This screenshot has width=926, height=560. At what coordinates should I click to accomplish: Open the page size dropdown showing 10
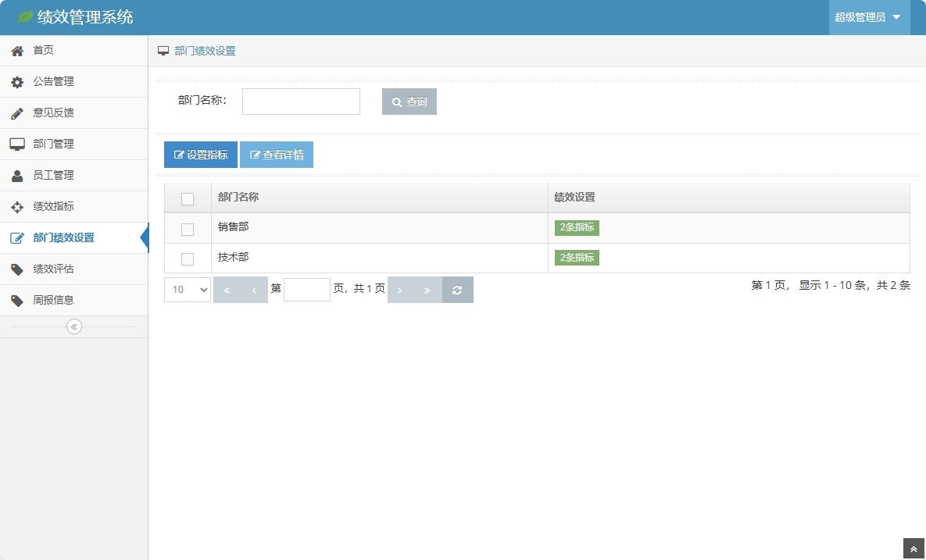(x=188, y=290)
